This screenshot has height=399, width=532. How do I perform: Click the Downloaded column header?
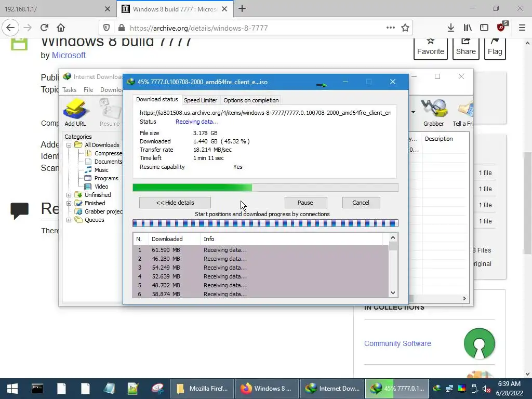tap(175, 239)
